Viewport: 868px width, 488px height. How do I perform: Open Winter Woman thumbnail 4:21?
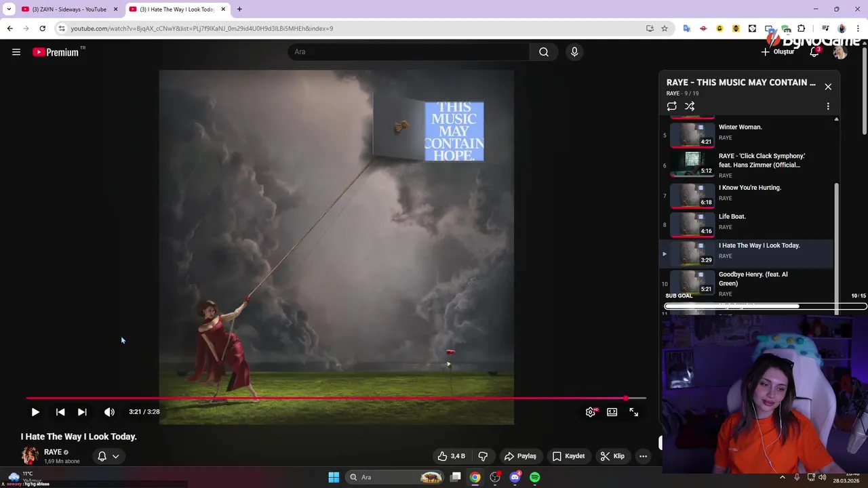[692, 134]
